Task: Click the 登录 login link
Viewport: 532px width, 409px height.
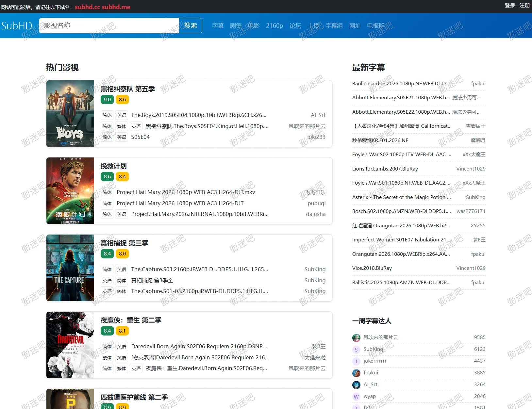Action: tap(510, 6)
